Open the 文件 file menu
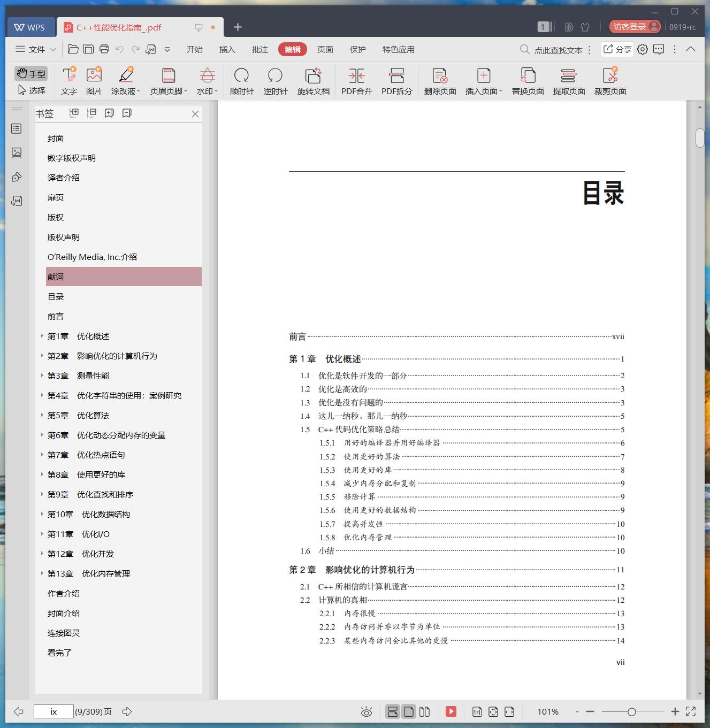 point(36,49)
